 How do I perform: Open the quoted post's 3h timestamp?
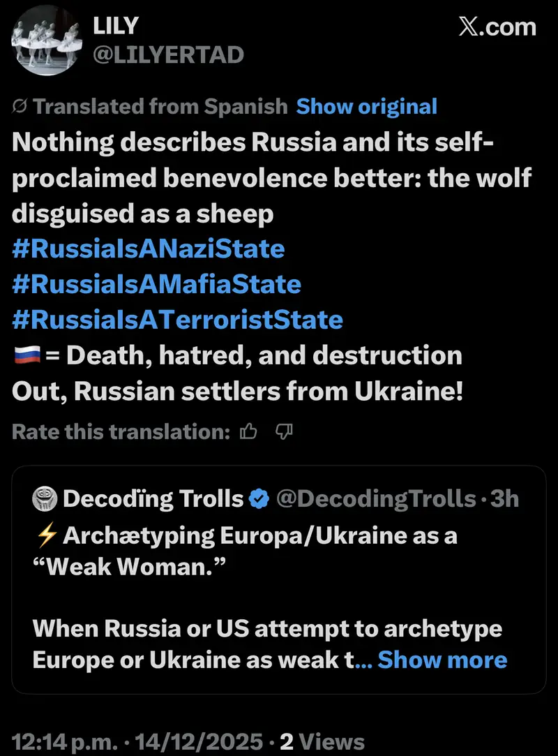[x=504, y=499]
